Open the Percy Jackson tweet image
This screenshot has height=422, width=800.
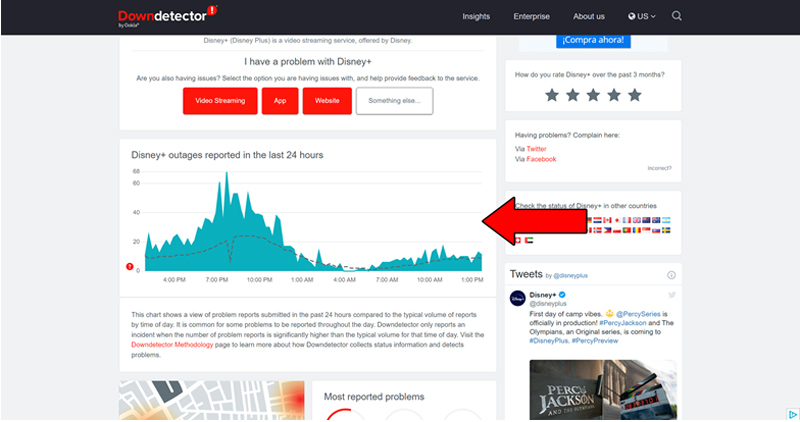click(x=603, y=390)
